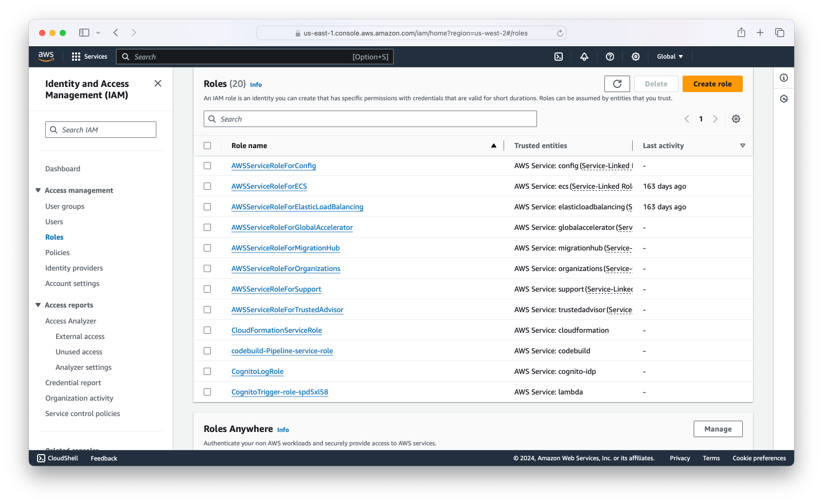Open Service control policies in sidebar
The image size is (823, 504).
82,413
